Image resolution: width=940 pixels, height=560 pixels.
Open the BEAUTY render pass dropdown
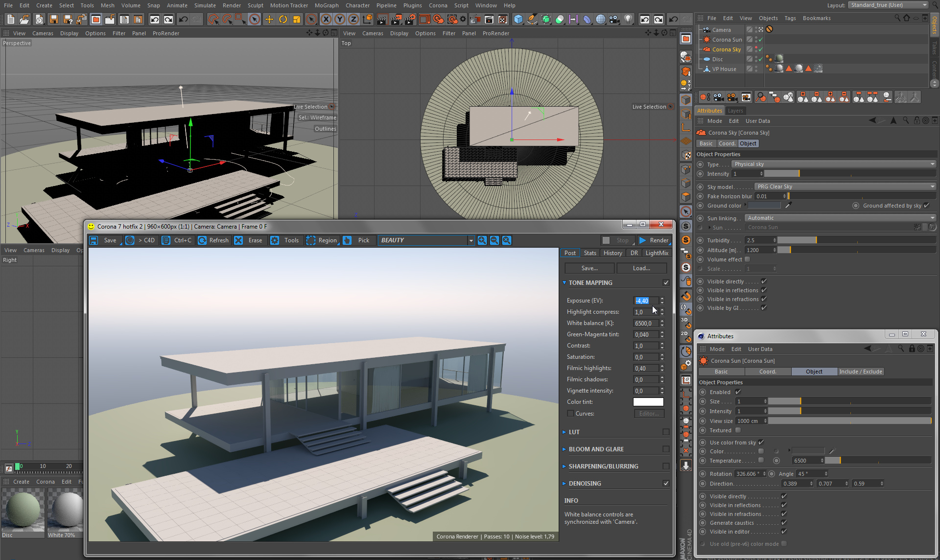470,240
